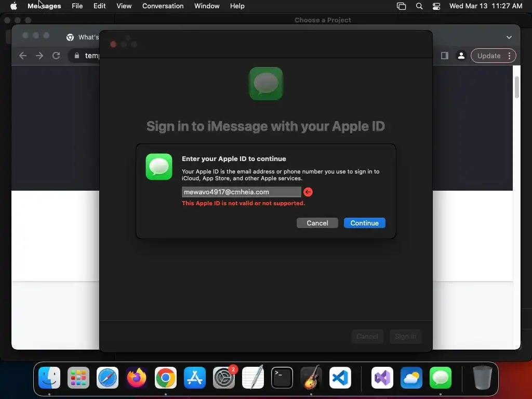Click the dimmed Cancel button at bottom
Image resolution: width=532 pixels, height=399 pixels.
pos(367,336)
